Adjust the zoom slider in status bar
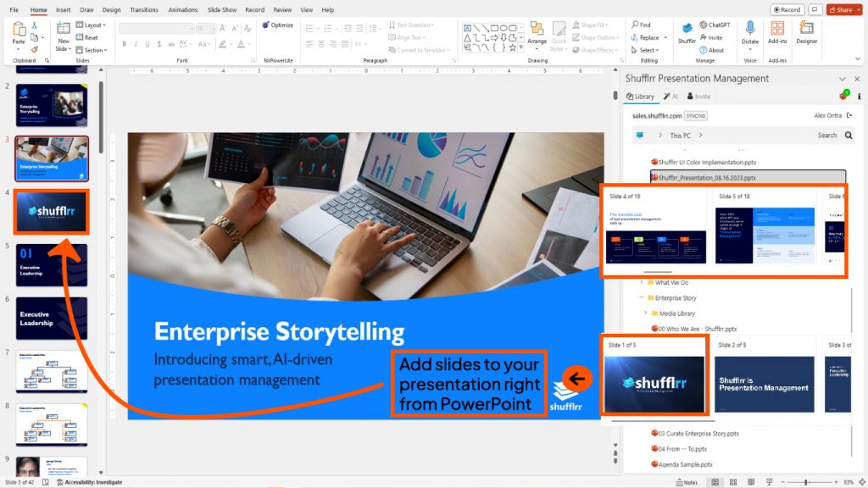This screenshot has height=488, width=868. (x=806, y=482)
